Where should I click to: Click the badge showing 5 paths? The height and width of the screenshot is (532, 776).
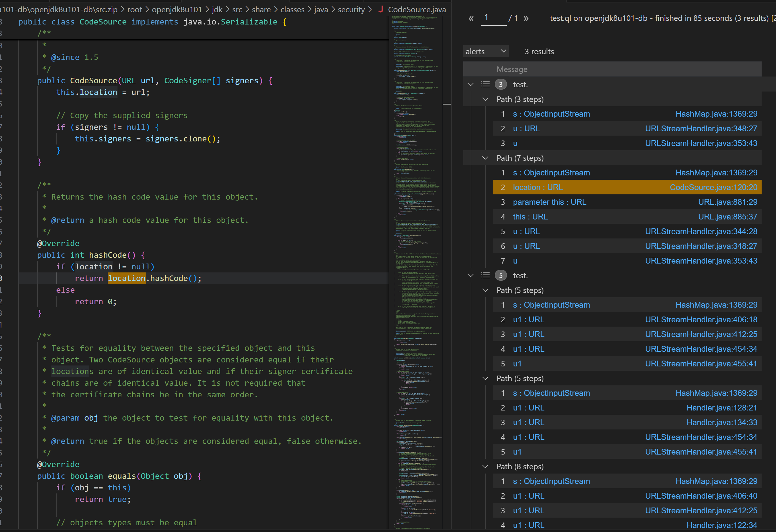coord(501,275)
